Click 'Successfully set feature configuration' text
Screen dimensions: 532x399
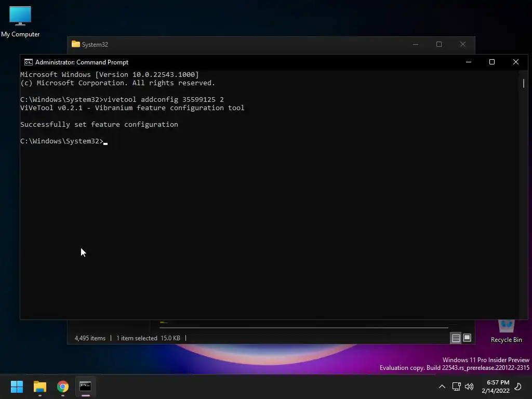click(99, 125)
